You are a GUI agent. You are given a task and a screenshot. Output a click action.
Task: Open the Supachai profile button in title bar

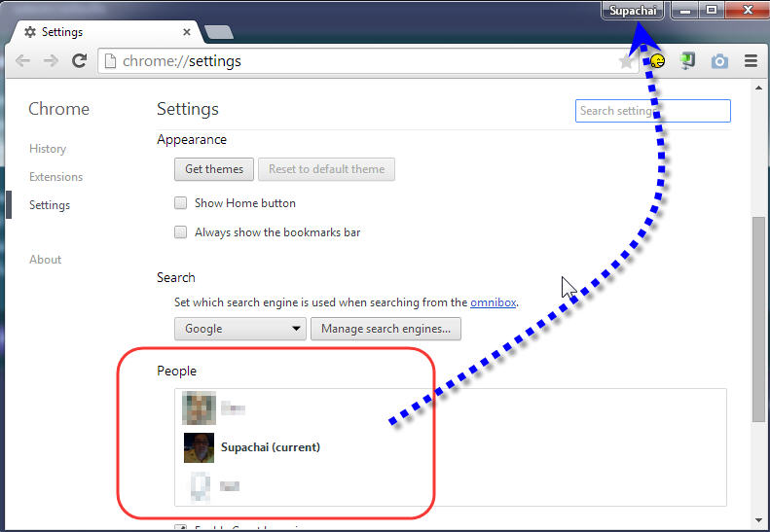click(633, 11)
